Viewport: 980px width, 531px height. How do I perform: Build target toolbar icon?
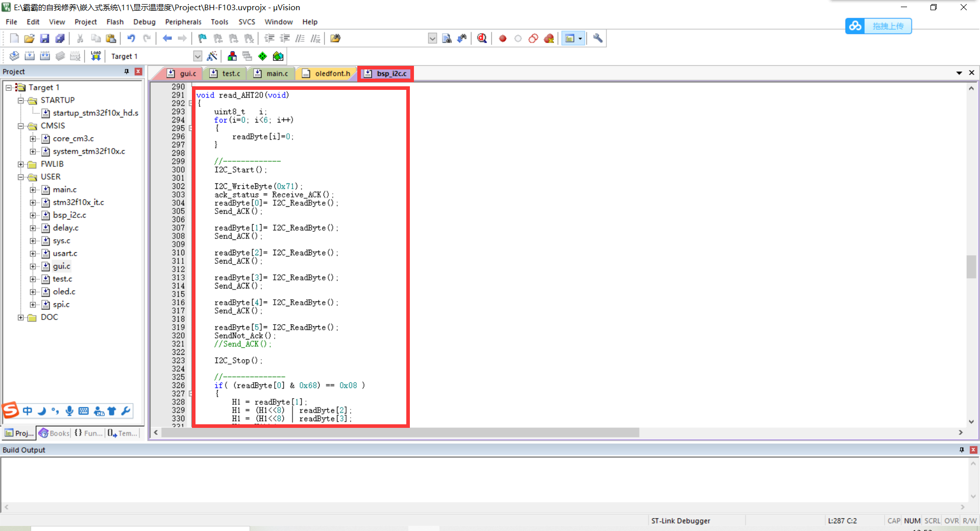pos(30,56)
